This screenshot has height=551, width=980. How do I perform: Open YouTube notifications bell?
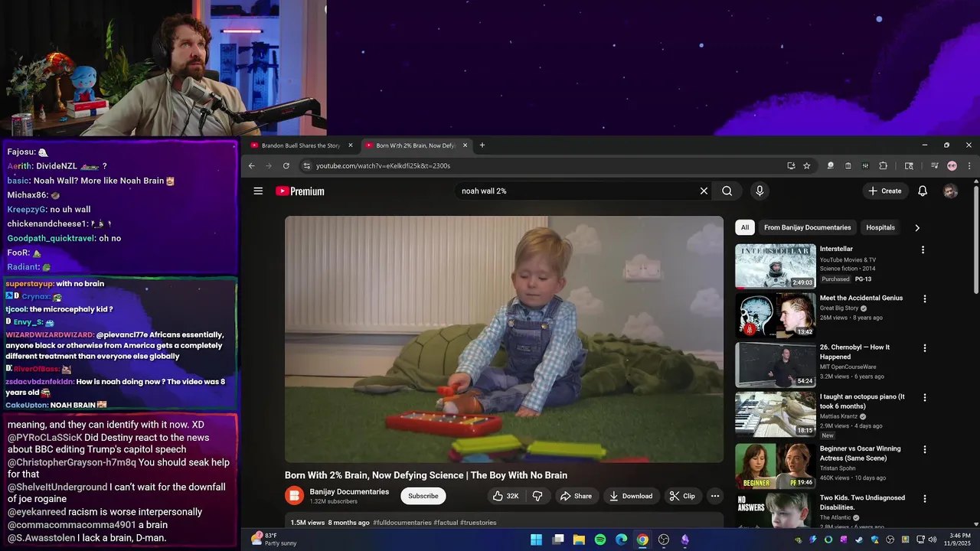pos(923,191)
